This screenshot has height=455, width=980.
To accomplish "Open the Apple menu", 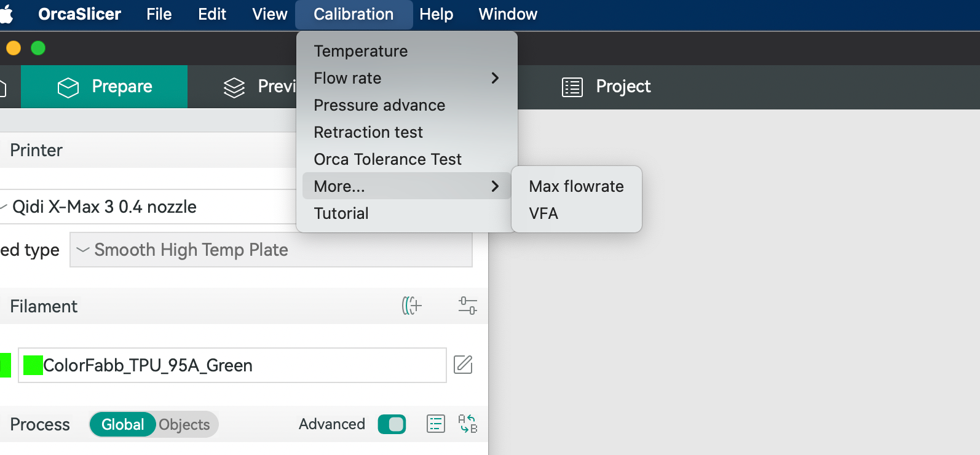I will click(6, 14).
